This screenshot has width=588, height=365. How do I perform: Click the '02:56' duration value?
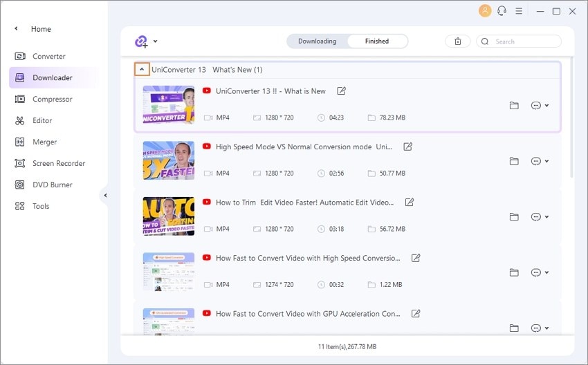[x=336, y=173]
